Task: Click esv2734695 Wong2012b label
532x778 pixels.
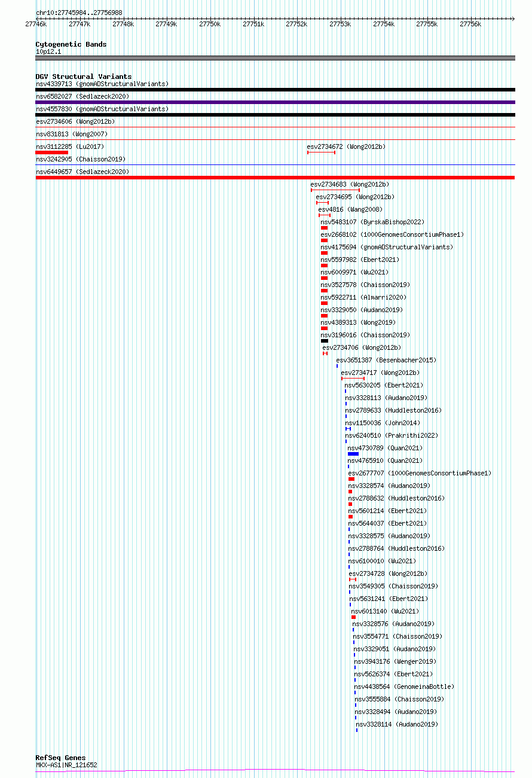Action: click(x=355, y=197)
